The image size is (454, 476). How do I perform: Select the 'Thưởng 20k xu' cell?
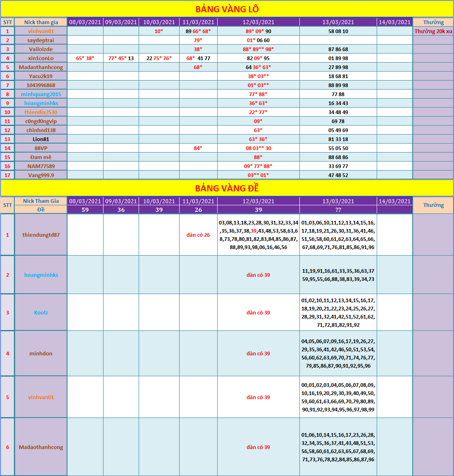pyautogui.click(x=433, y=31)
